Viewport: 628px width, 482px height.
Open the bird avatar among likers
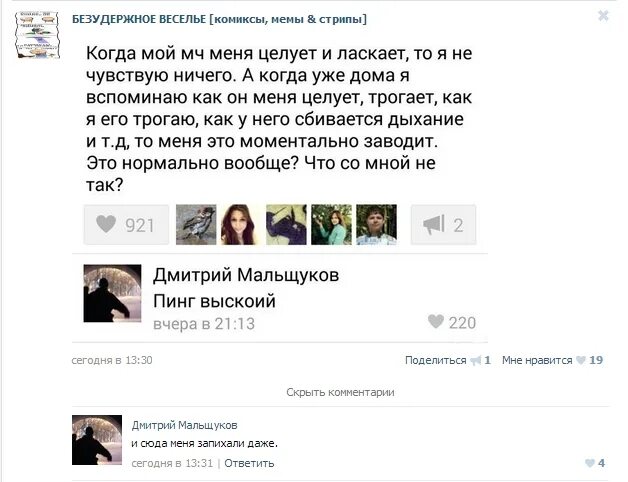click(196, 225)
